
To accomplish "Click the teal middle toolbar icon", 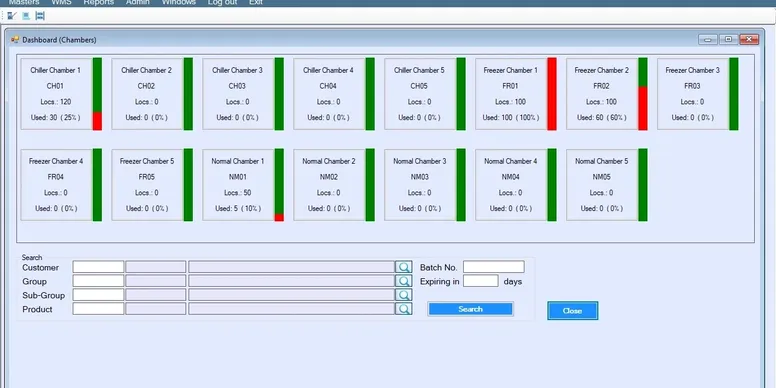I will [26, 16].
